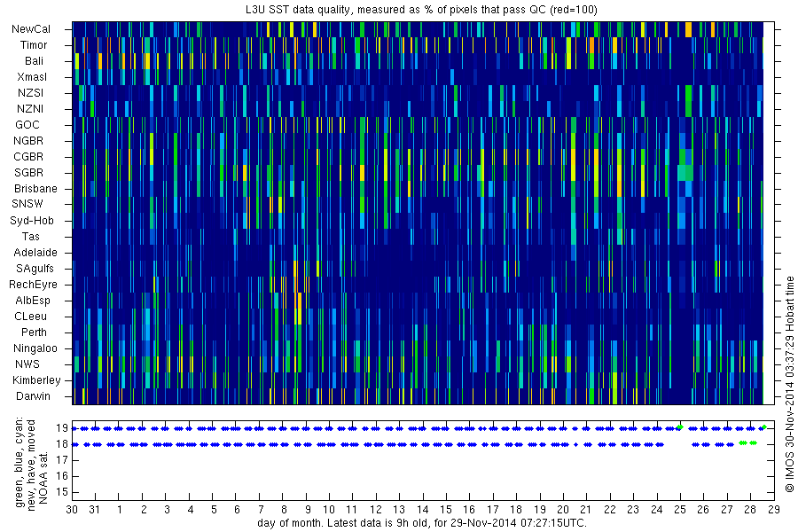Viewport: 798px width, 532px height.
Task: Click the Darwin region label
Action: point(33,396)
